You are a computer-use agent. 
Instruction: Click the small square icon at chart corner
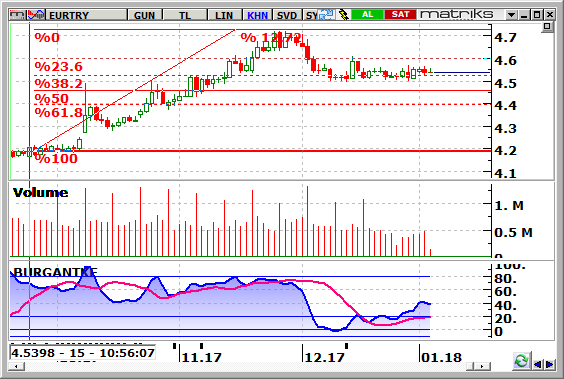point(547,26)
